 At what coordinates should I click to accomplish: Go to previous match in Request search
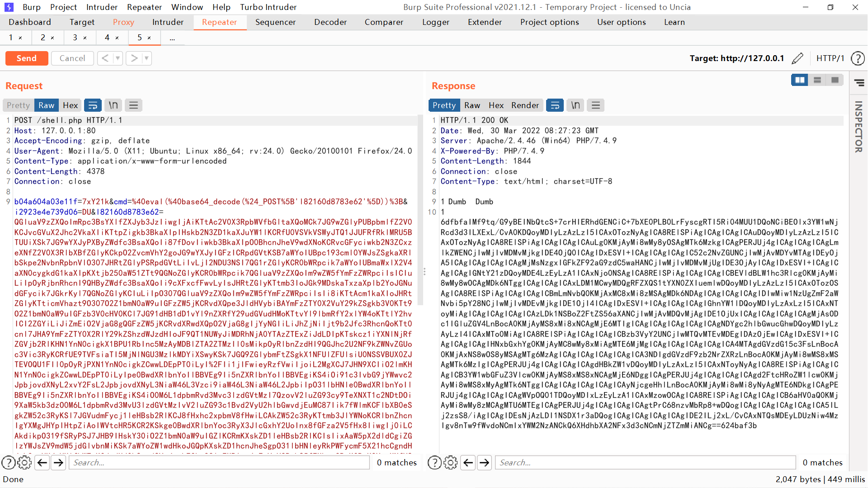42,463
